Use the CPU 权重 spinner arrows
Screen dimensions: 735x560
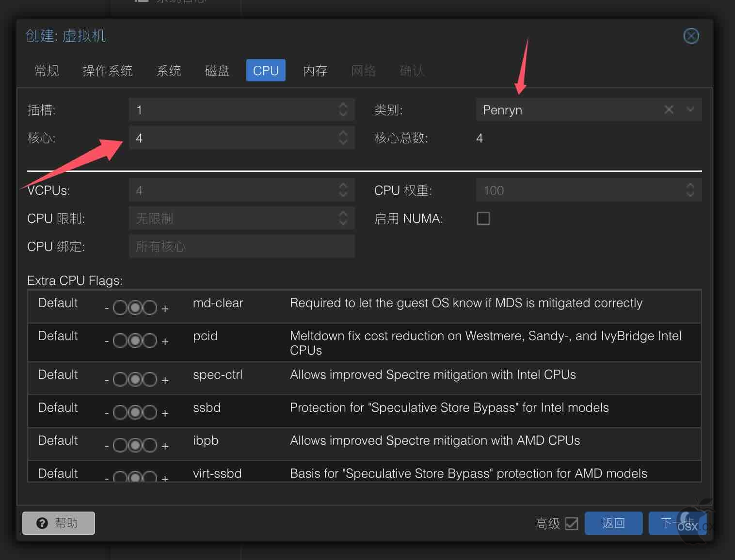point(690,190)
